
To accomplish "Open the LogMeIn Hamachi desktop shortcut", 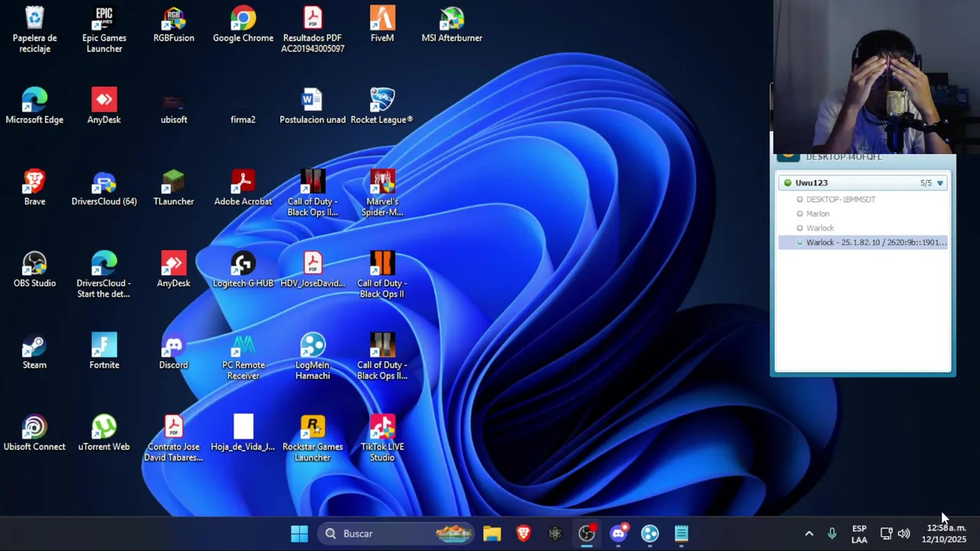I will pyautogui.click(x=312, y=357).
